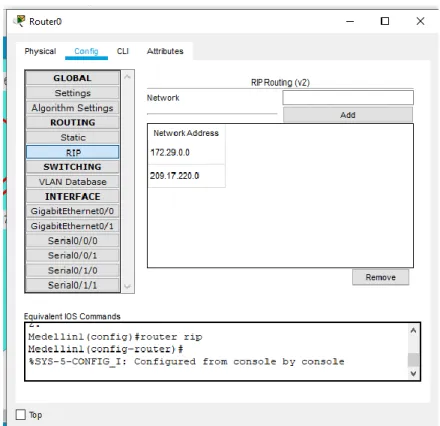
Task: Close the Router0 window
Action: point(420,21)
